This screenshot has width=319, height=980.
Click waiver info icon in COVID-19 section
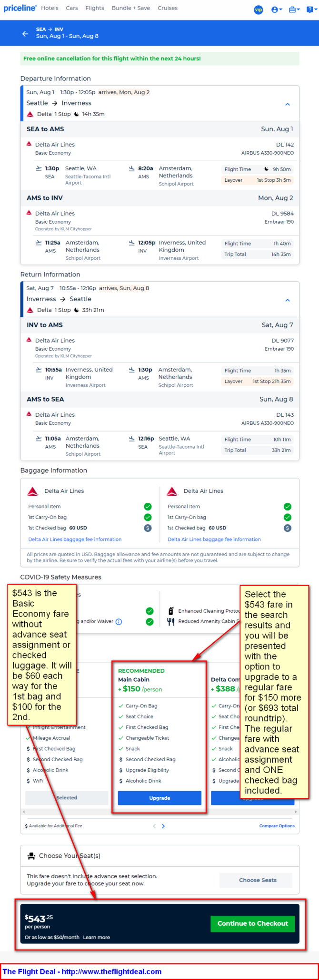119,621
